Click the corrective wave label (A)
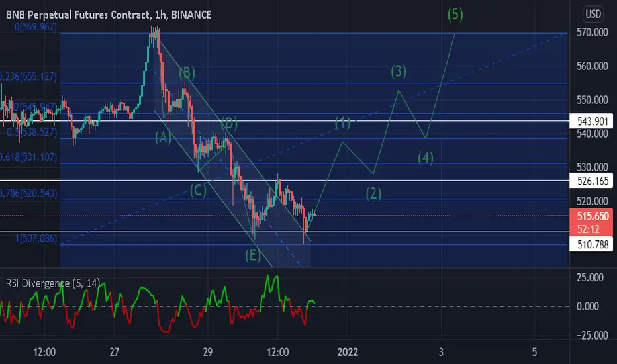 [x=164, y=138]
